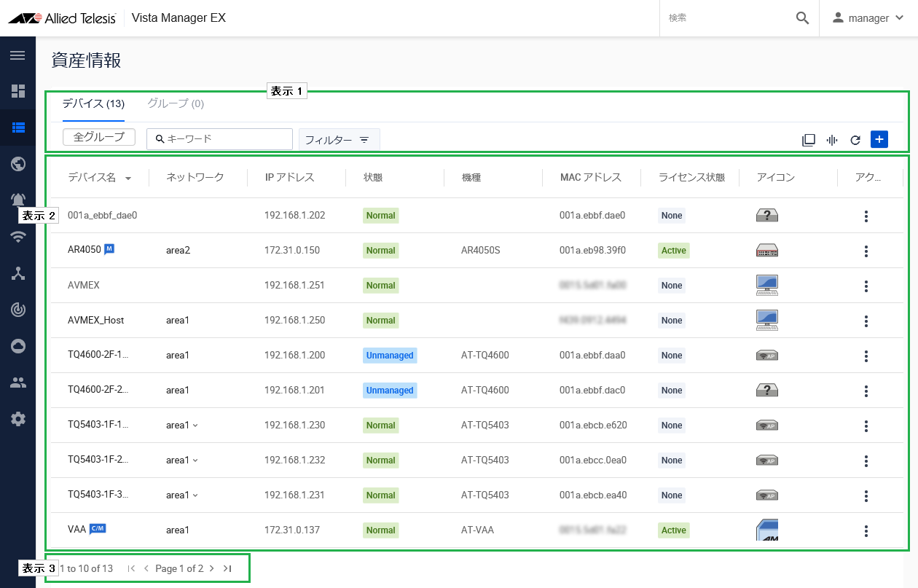Click the AP icon in the 192.168.1.200 row
Viewport: 918px width, 588px height.
click(x=767, y=356)
